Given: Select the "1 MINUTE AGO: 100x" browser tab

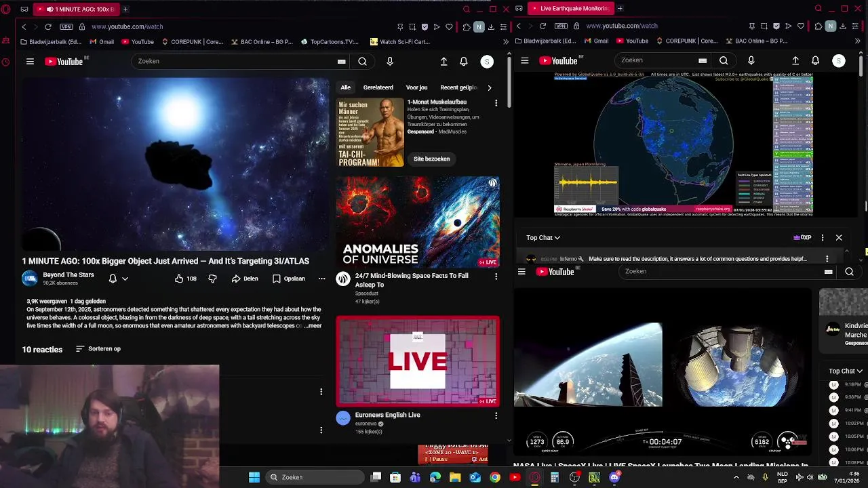Looking at the screenshot, I should click(76, 9).
